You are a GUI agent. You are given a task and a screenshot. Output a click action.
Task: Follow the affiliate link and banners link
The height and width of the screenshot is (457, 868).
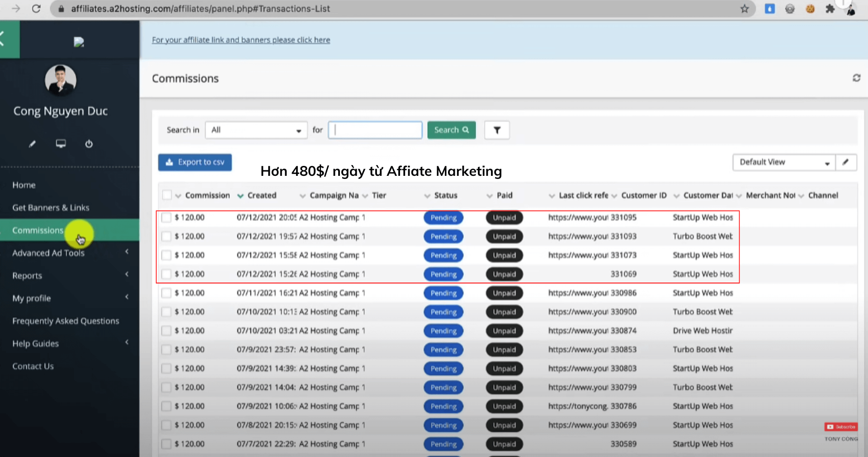(241, 40)
